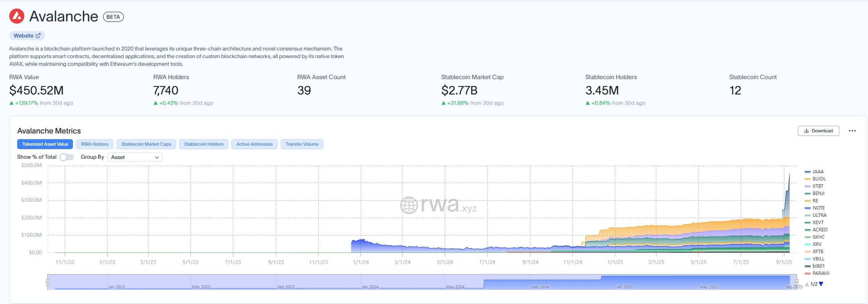The width and height of the screenshot is (868, 304).
Task: Toggle bIB01 series in chart legend
Action: click(815, 266)
